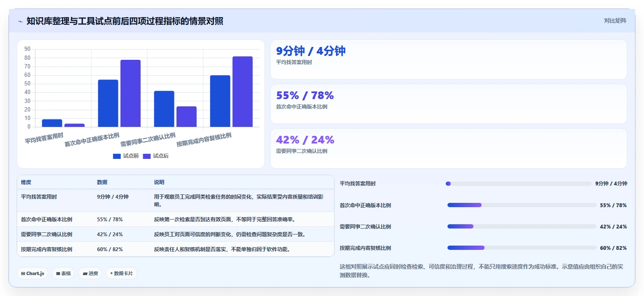
Task: Click progress value 9分钟 / 4分钟
Action: 611,184
